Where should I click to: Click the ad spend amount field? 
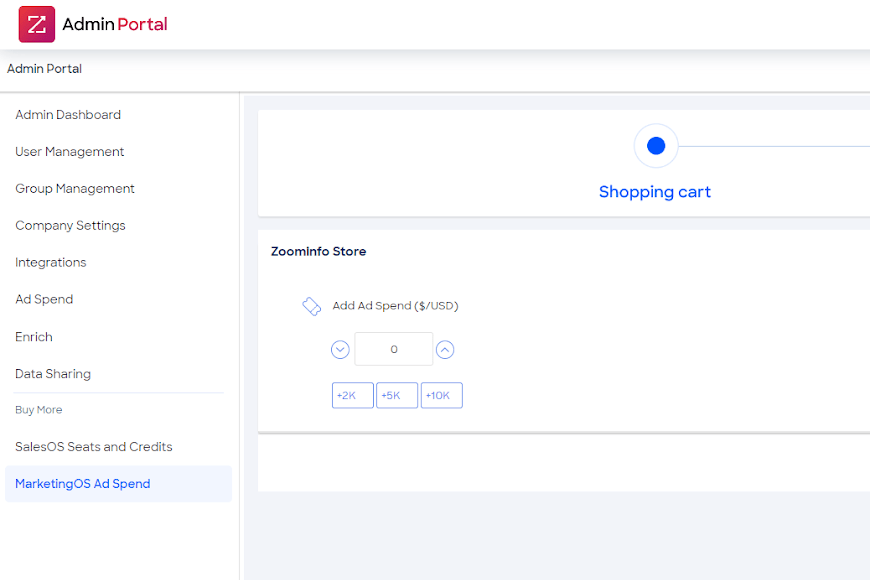tap(394, 350)
